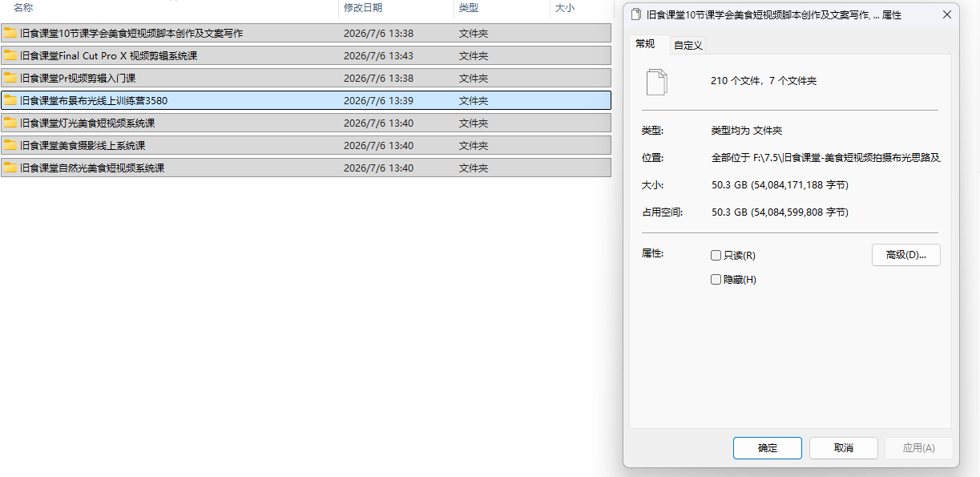Select folder name 旧食课堂Final Cut Pro X 视频剪辑系统课
Image resolution: width=980 pixels, height=477 pixels.
[109, 56]
